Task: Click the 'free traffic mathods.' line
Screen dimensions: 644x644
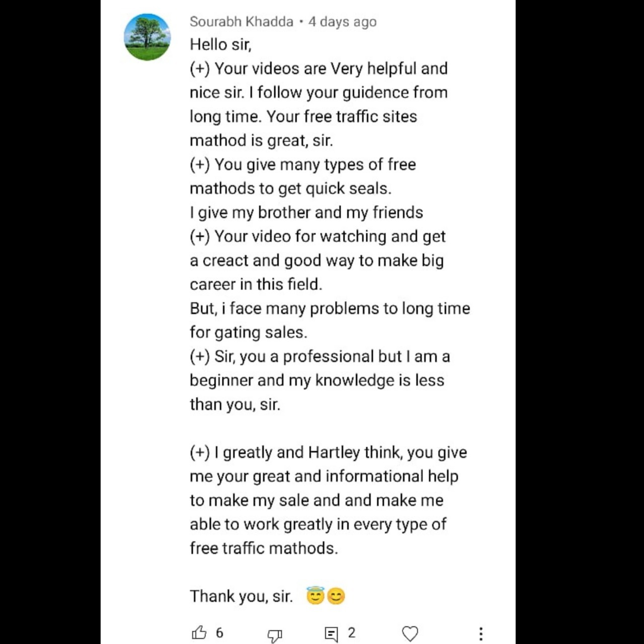Action: point(264,548)
